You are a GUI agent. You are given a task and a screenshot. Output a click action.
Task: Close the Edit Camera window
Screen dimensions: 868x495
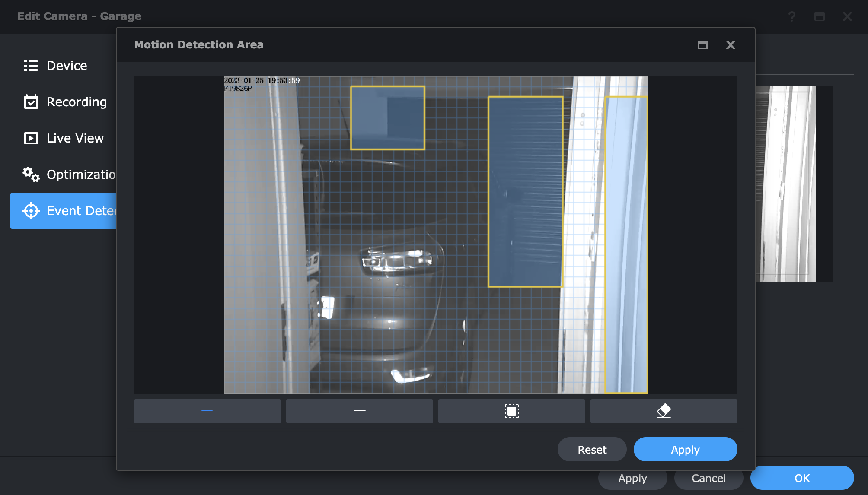point(847,16)
